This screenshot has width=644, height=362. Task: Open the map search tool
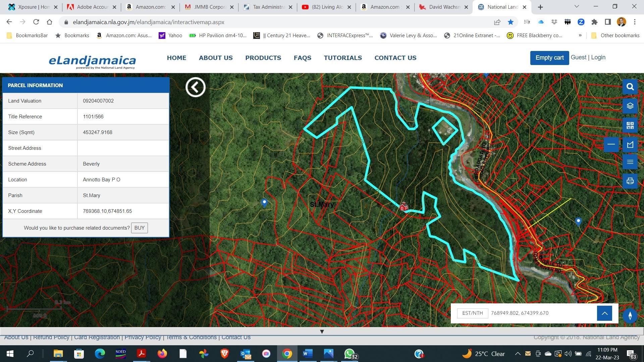[630, 87]
